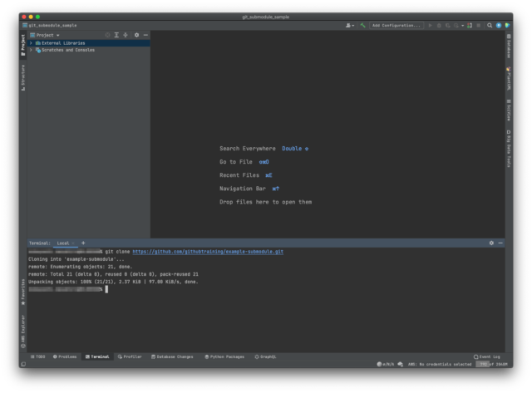
Task: Click Expand All icon in Project panel
Action: 116,35
